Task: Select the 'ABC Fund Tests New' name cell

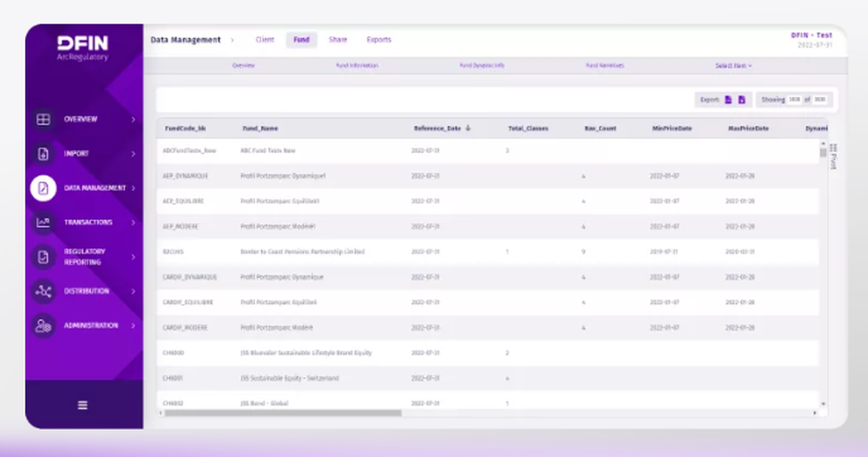Action: coord(268,150)
